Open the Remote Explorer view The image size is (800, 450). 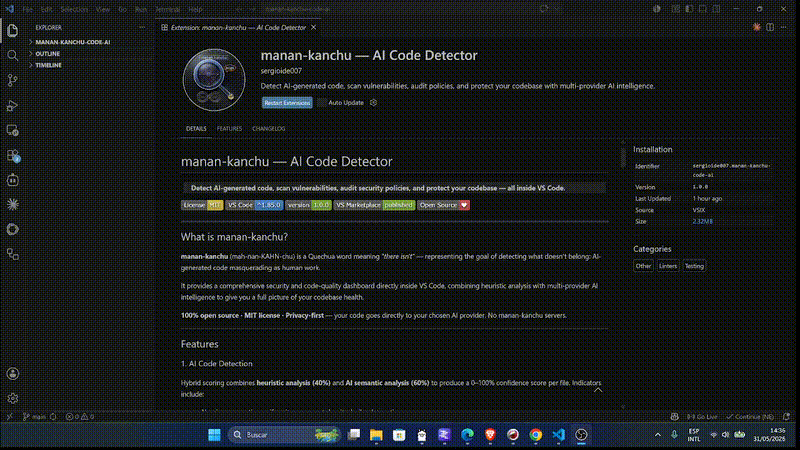[x=13, y=131]
